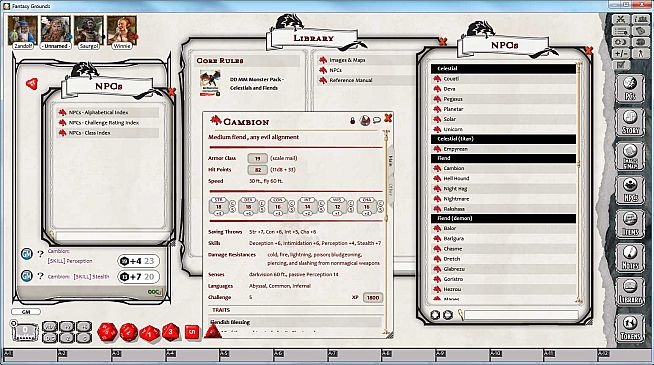Click the +/- modifiers toolbar icon
This screenshot has width=654, height=365.
click(x=621, y=53)
